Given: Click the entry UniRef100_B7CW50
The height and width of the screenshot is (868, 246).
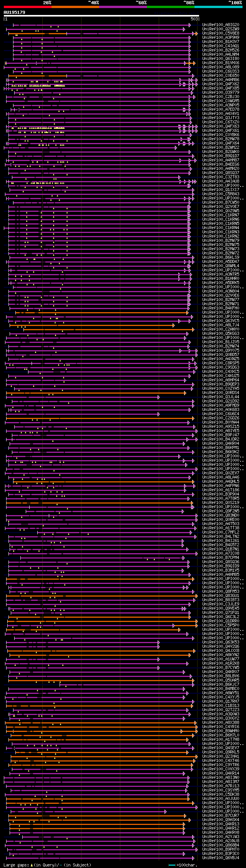Looking at the screenshot, I should pos(221,202).
